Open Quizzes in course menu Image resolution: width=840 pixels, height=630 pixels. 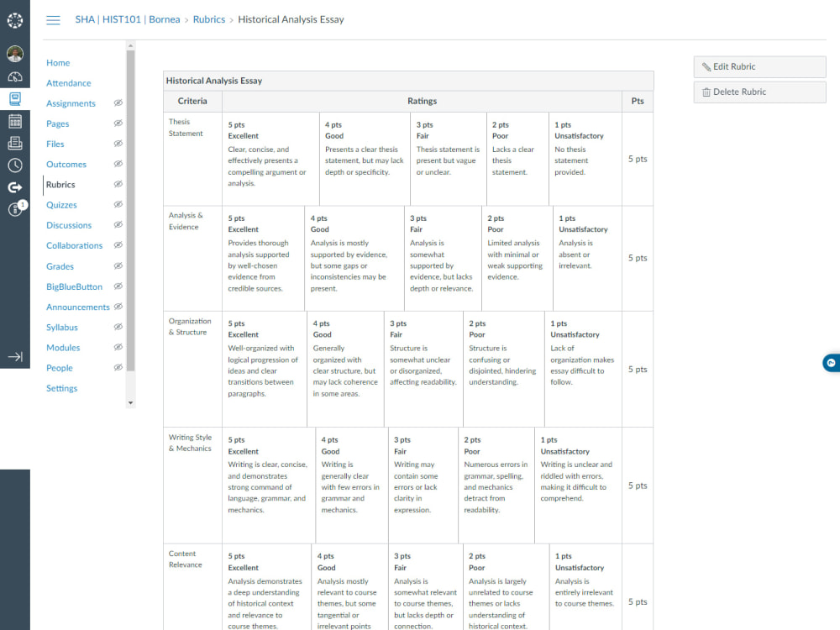(x=61, y=205)
